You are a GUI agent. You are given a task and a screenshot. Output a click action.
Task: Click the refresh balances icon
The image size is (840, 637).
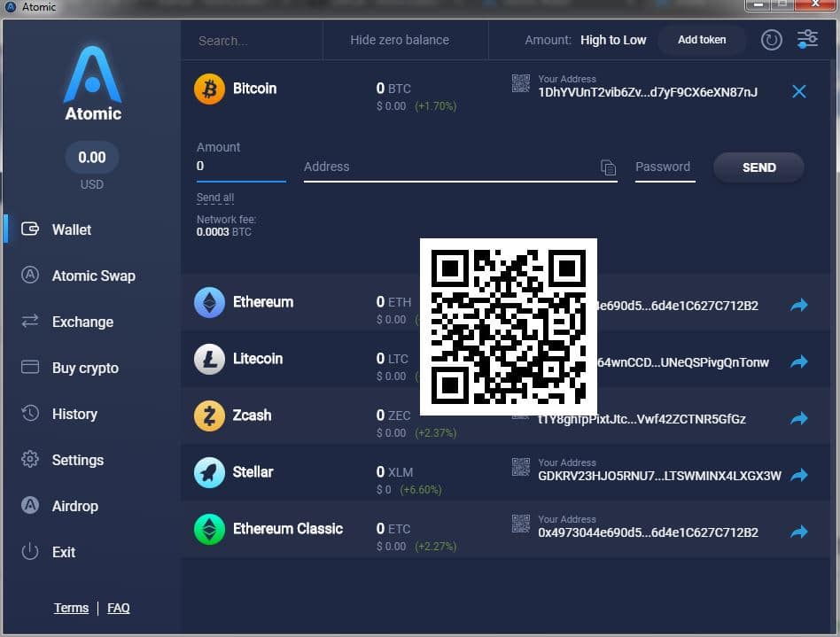772,40
